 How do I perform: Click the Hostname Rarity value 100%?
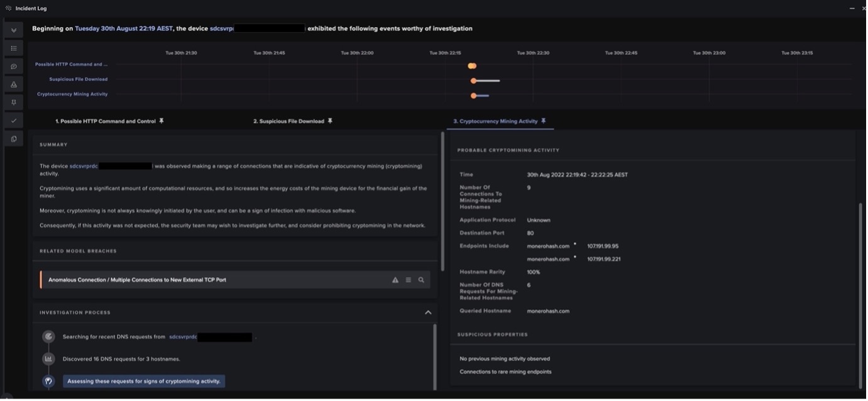coord(533,272)
